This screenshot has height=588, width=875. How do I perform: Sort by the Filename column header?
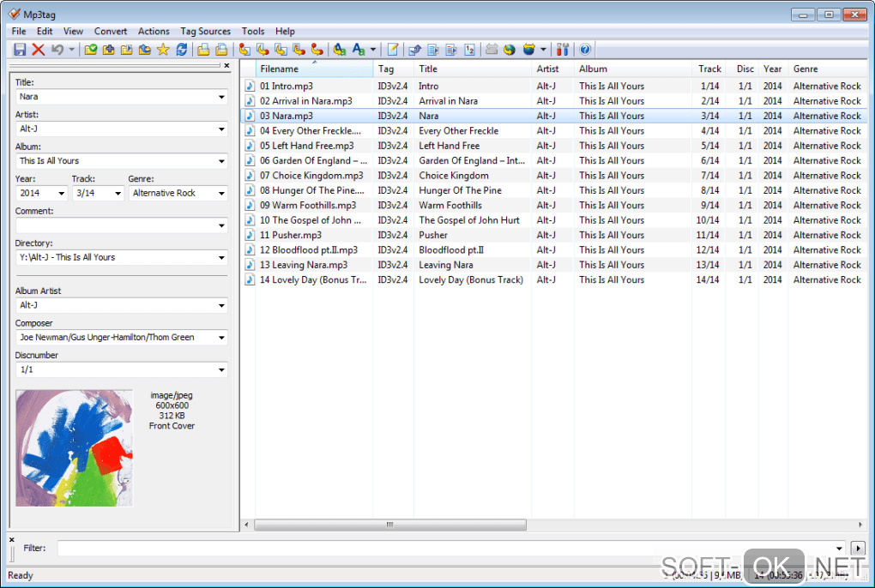click(x=314, y=69)
